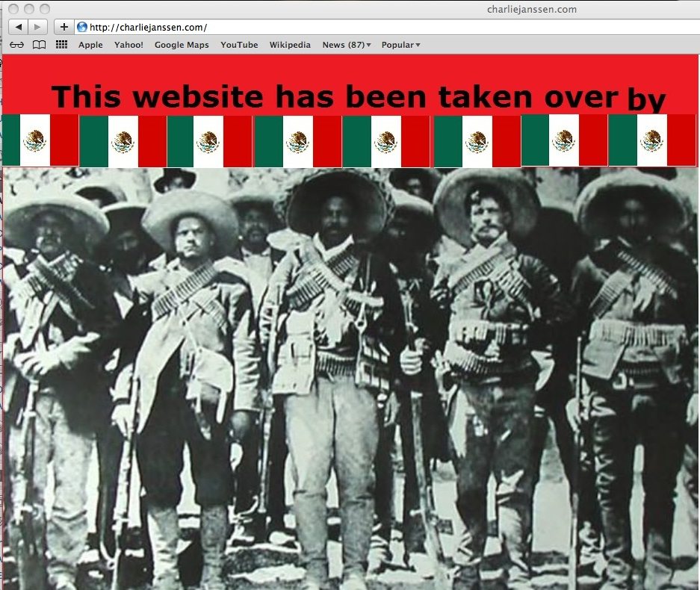Zoom the Safari window

45,8
